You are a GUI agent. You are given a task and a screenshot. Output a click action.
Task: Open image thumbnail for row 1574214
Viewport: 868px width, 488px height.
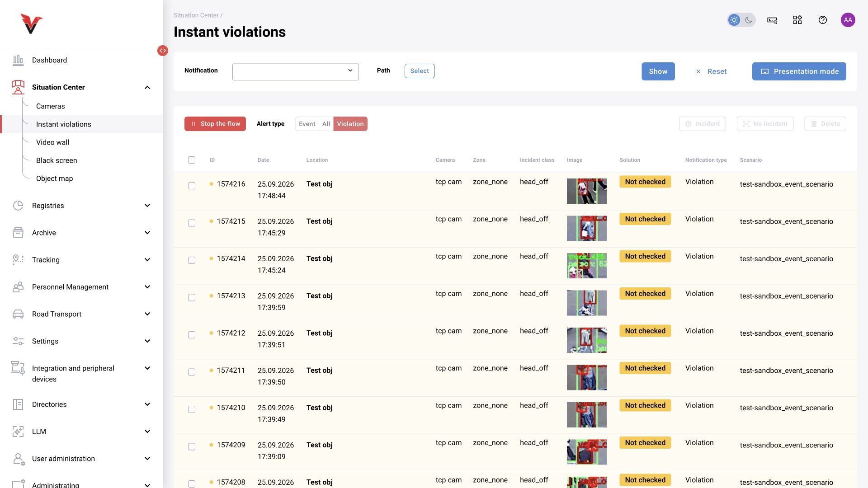tap(587, 266)
